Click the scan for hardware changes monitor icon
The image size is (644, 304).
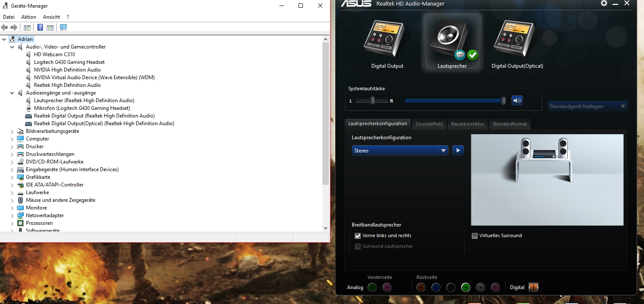pos(63,28)
